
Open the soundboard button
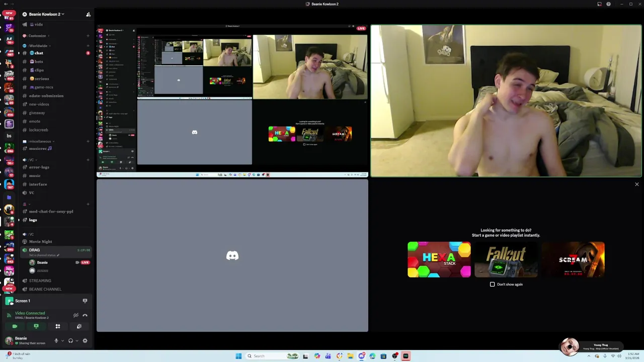79,326
